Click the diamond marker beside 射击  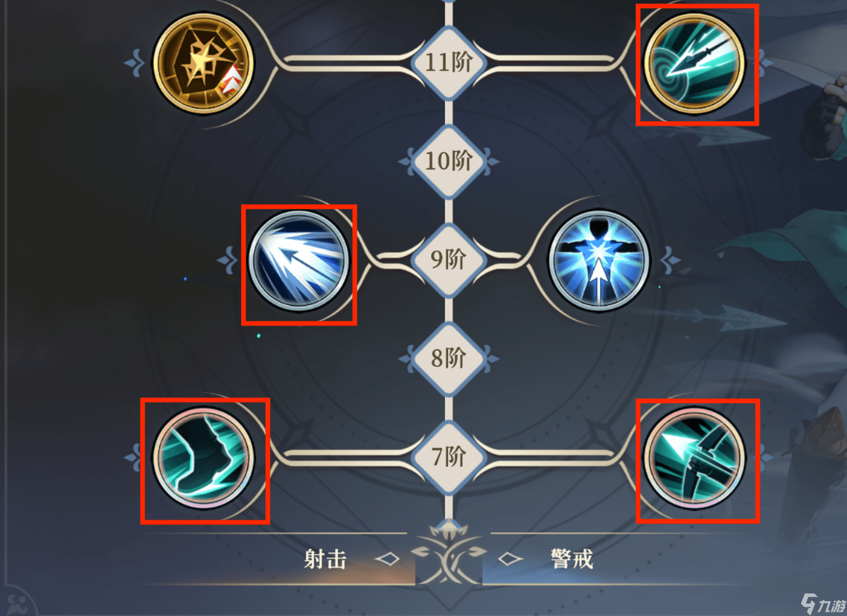tap(388, 559)
